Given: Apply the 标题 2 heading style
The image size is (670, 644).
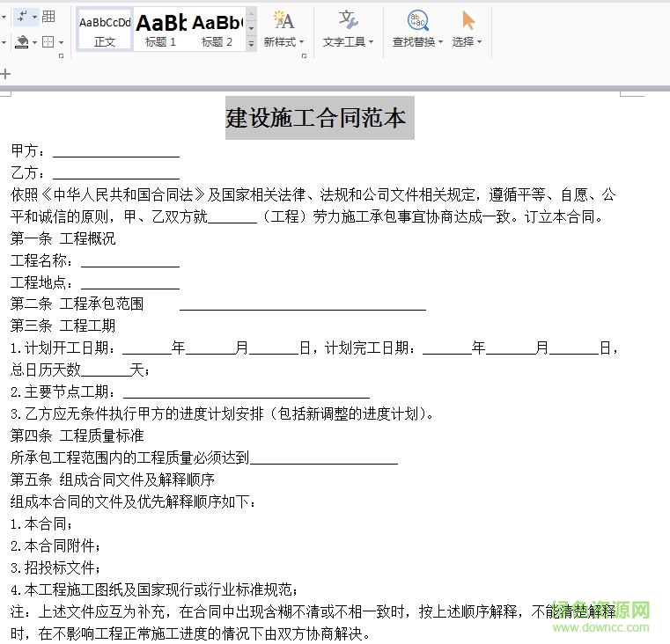Looking at the screenshot, I should pyautogui.click(x=217, y=29).
